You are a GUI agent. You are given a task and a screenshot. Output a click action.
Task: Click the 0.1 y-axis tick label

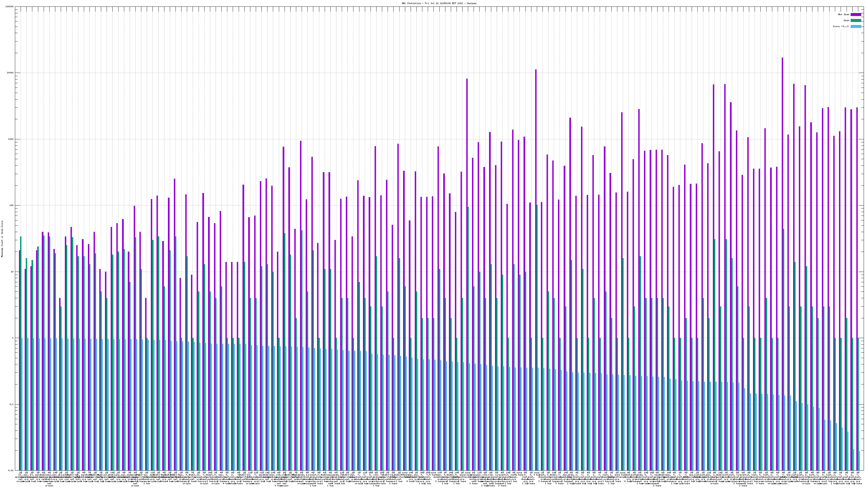[12, 404]
